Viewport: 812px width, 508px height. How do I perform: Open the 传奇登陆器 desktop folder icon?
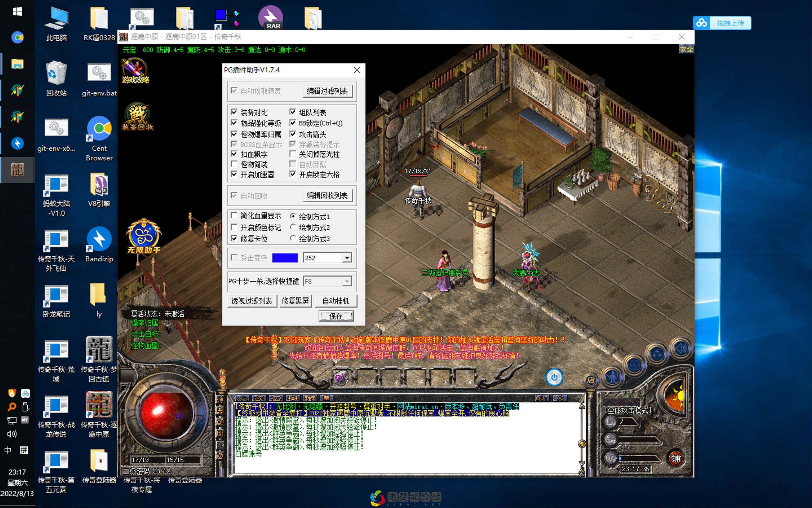coord(99,466)
